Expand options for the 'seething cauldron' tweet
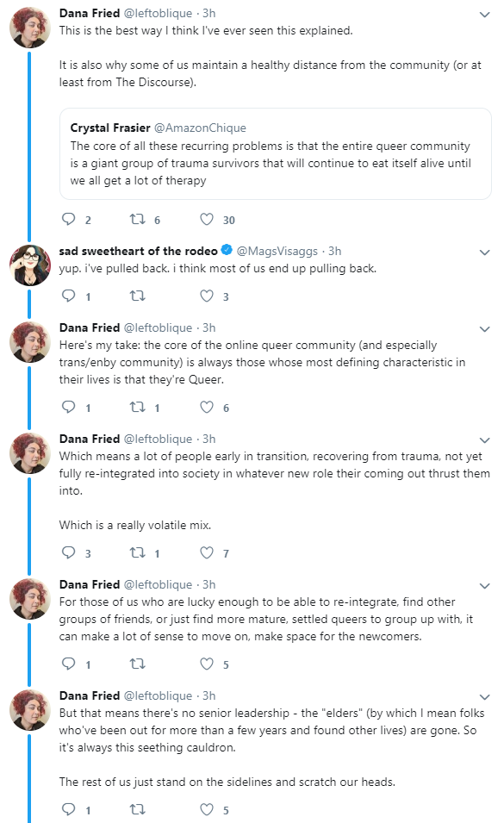 click(x=484, y=697)
